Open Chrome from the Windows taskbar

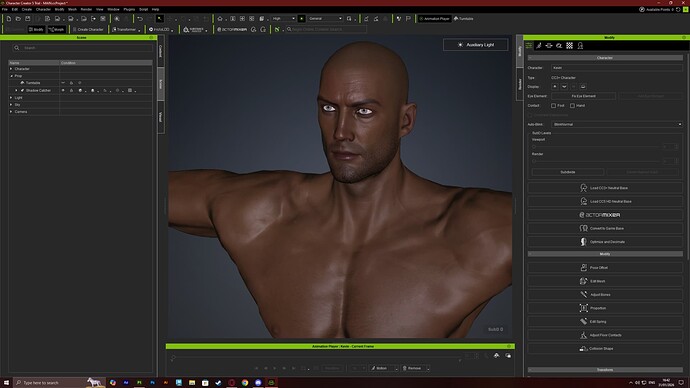245,383
